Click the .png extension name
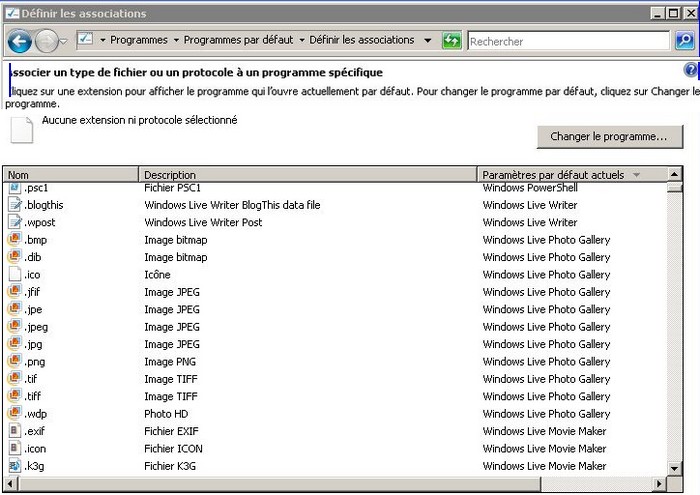This screenshot has height=495, width=700. click(35, 362)
